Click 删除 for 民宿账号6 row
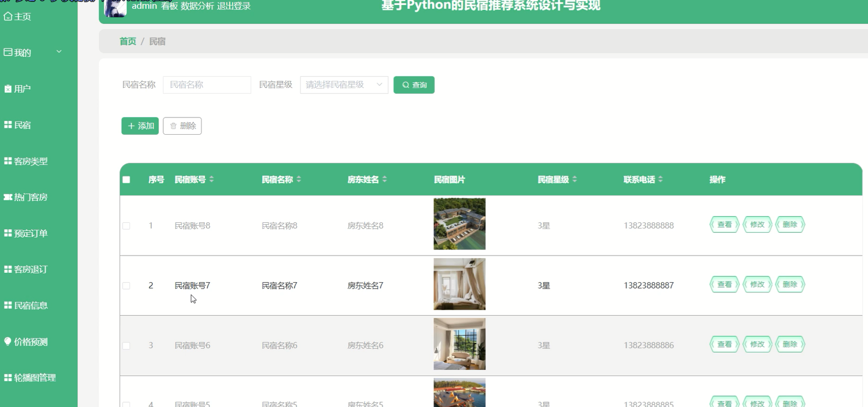 click(790, 345)
